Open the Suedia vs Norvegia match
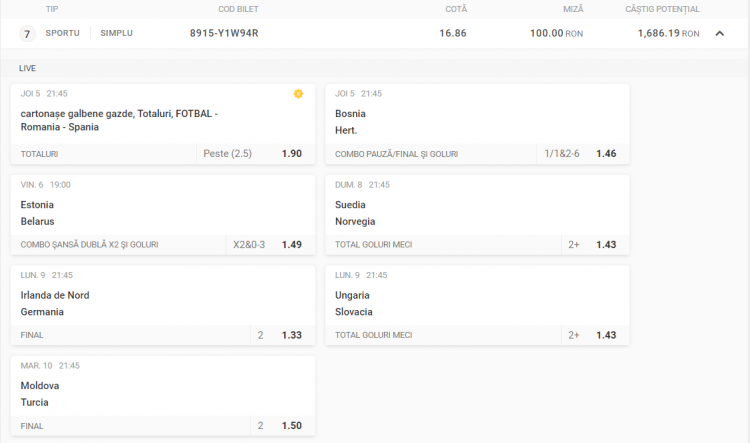The height and width of the screenshot is (443, 750). tap(476, 212)
